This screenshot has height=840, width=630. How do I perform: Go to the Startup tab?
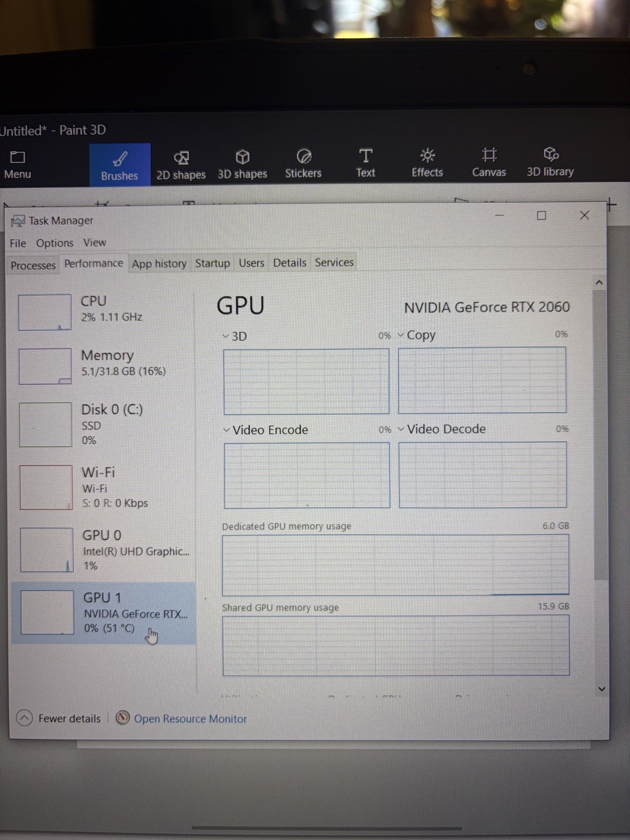(x=213, y=263)
